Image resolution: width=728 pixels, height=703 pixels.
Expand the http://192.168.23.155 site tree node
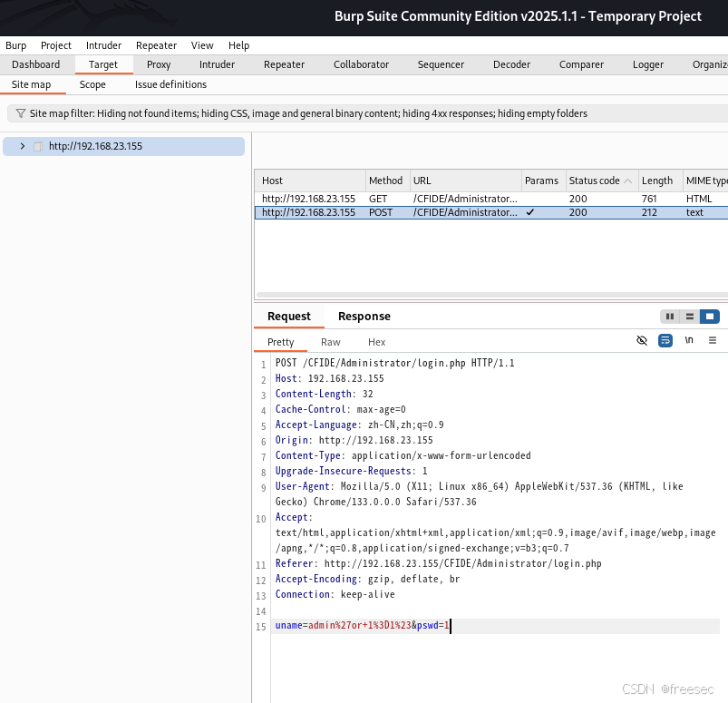pyautogui.click(x=23, y=146)
